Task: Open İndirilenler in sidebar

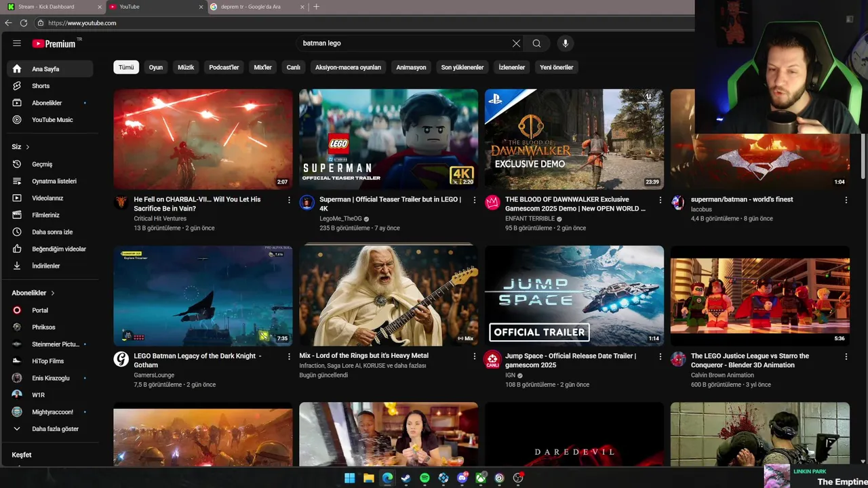Action: tap(50, 266)
